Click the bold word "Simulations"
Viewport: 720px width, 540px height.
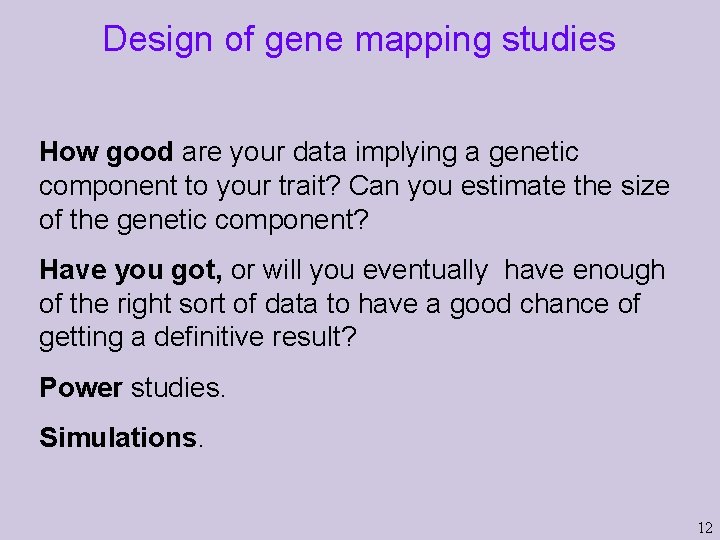tap(118, 437)
